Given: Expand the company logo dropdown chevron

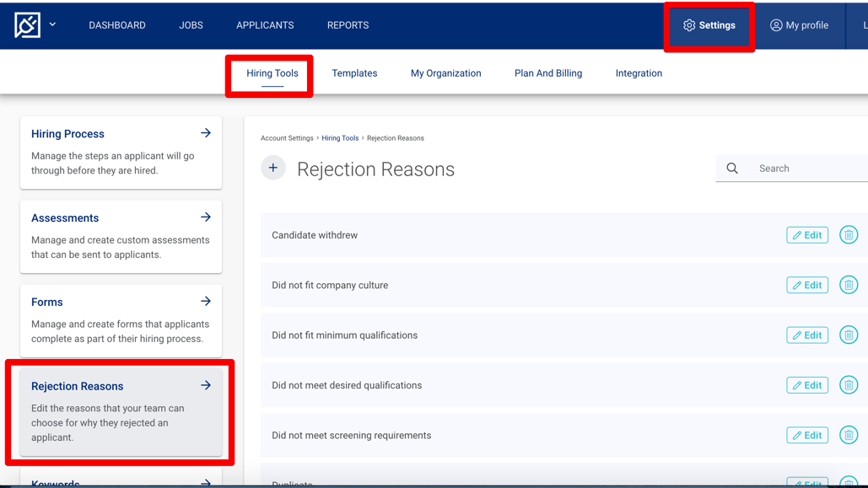Looking at the screenshot, I should [x=51, y=25].
